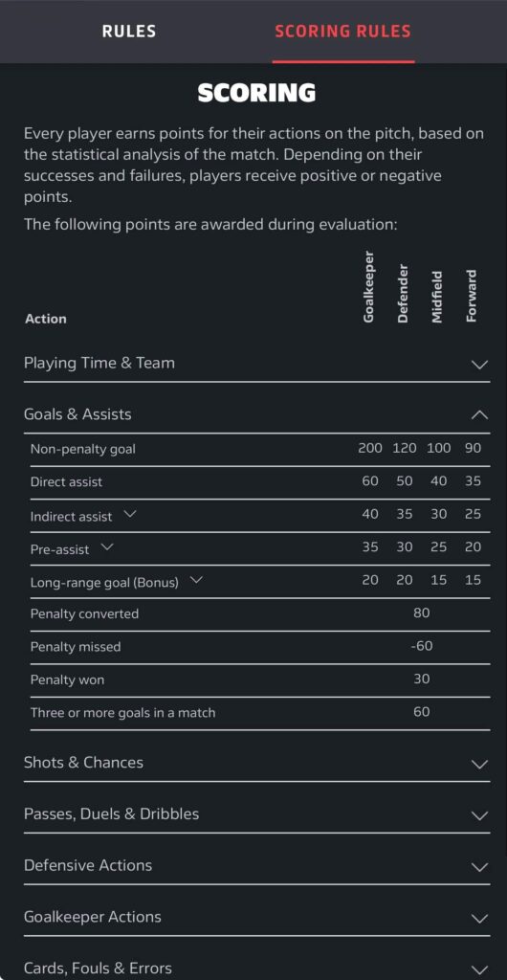Open the Goalkeeper Actions section title
The width and height of the screenshot is (507, 980).
click(x=93, y=917)
